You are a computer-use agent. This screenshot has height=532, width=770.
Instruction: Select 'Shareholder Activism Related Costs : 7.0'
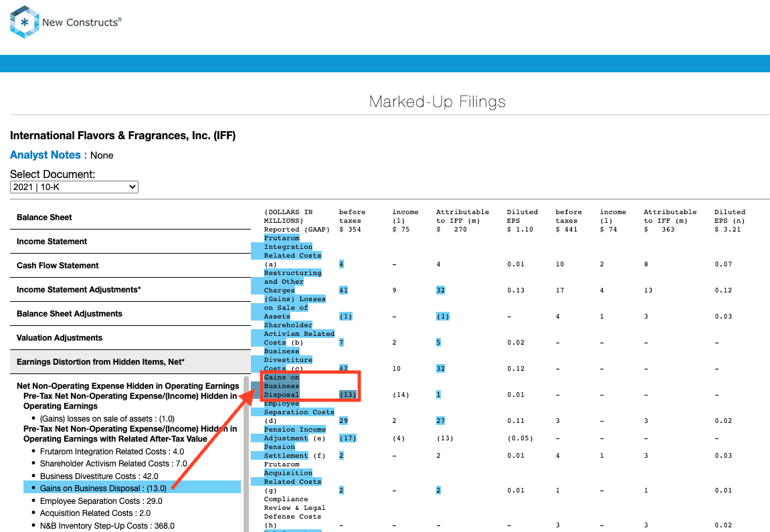click(x=114, y=464)
